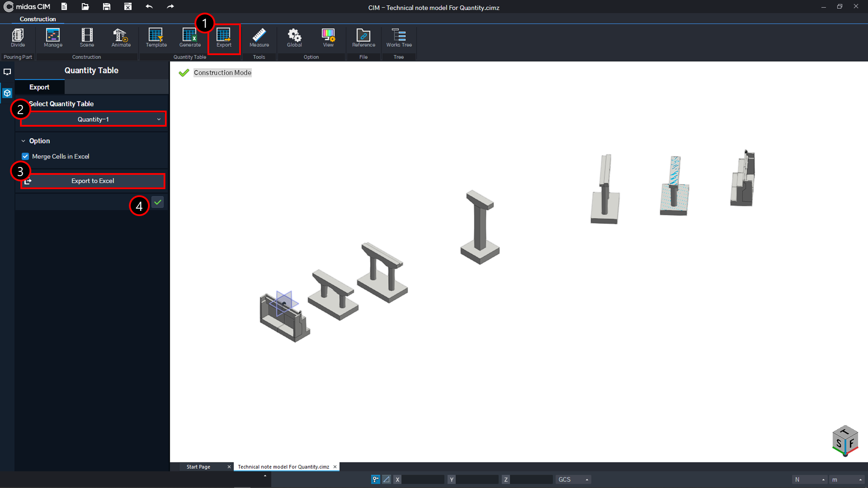The width and height of the screenshot is (868, 488).
Task: Enable Merge Cells in Excel option
Action: pos(25,156)
